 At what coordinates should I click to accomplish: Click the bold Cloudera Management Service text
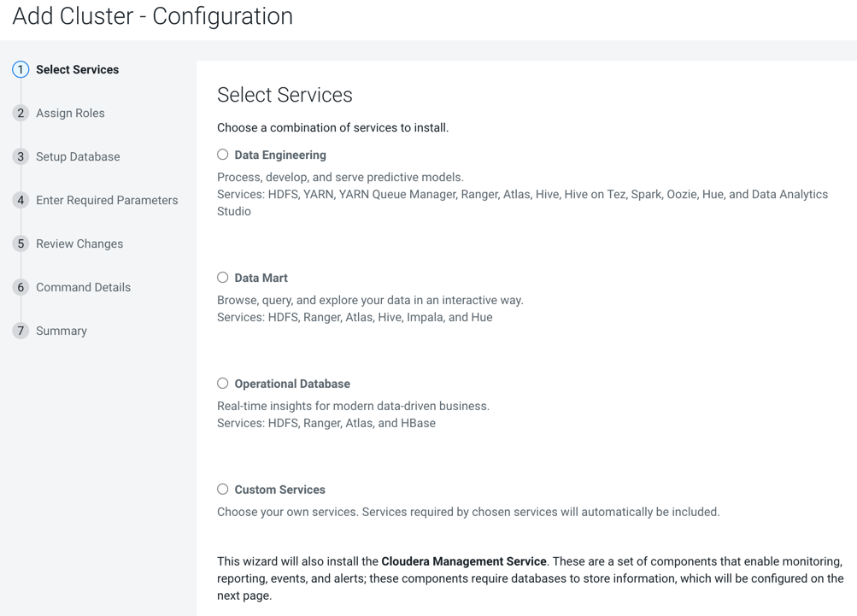463,561
